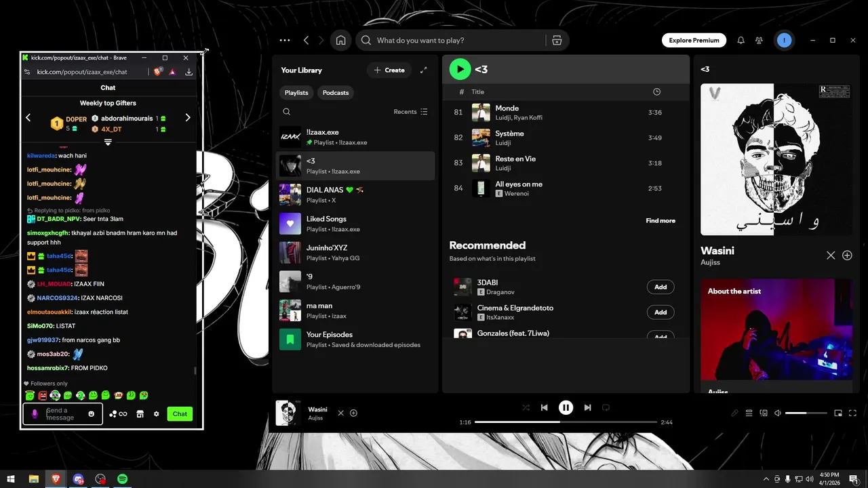Open Brave Rewards triangle icon
The width and height of the screenshot is (868, 488).
tap(173, 71)
